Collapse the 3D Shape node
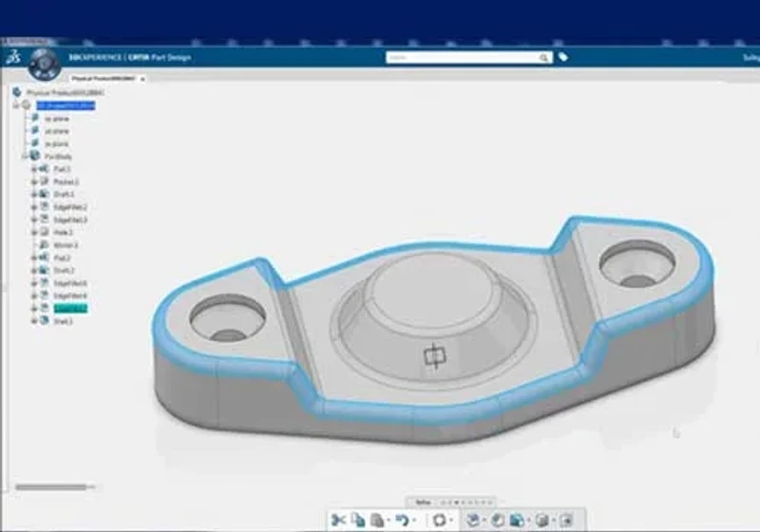 (x=15, y=105)
